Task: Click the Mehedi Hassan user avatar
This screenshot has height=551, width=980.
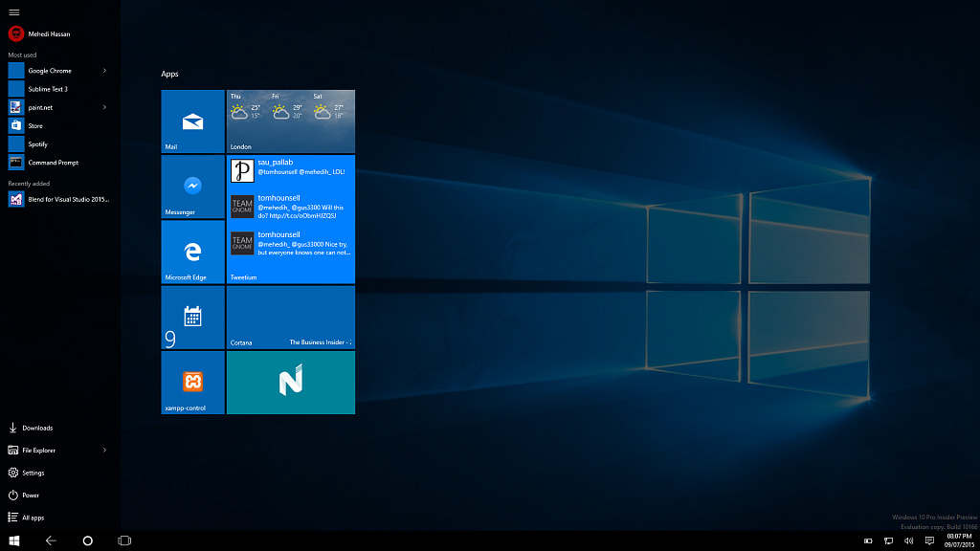Action: pyautogui.click(x=15, y=33)
